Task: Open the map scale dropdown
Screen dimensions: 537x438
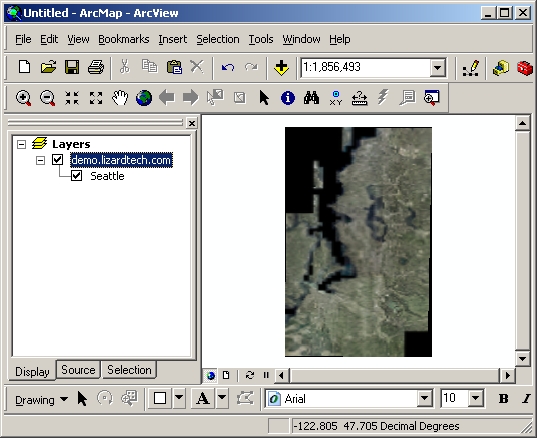Action: click(x=438, y=67)
